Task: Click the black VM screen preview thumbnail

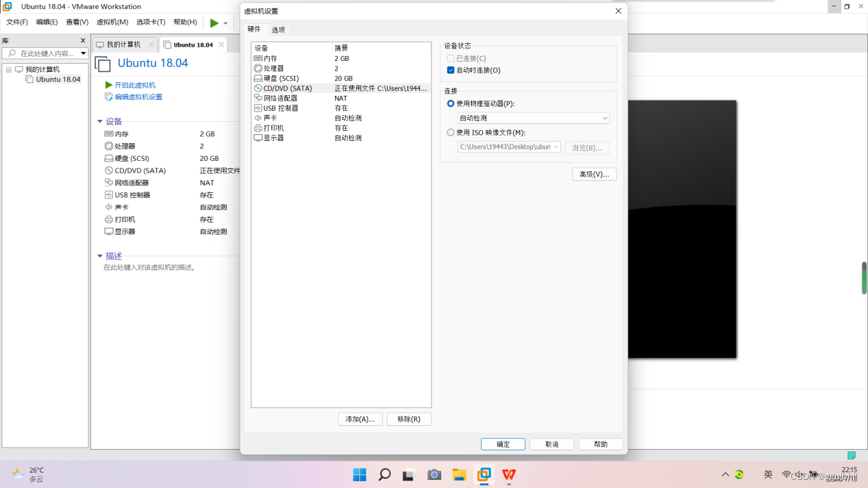Action: coord(682,229)
